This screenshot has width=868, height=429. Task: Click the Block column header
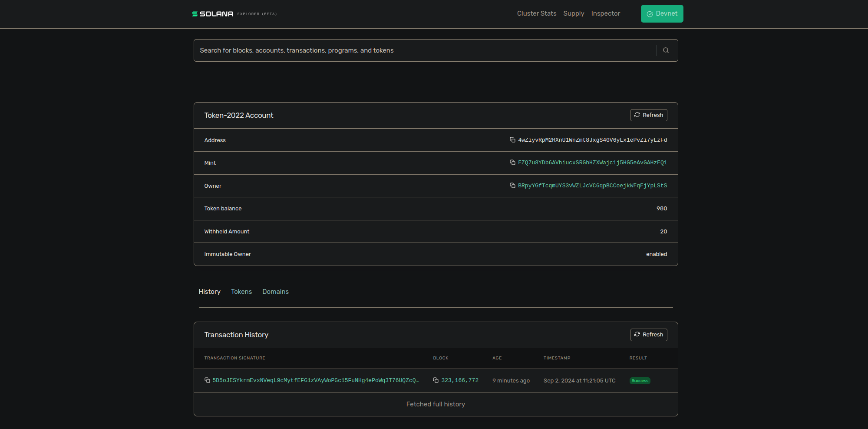coord(441,358)
